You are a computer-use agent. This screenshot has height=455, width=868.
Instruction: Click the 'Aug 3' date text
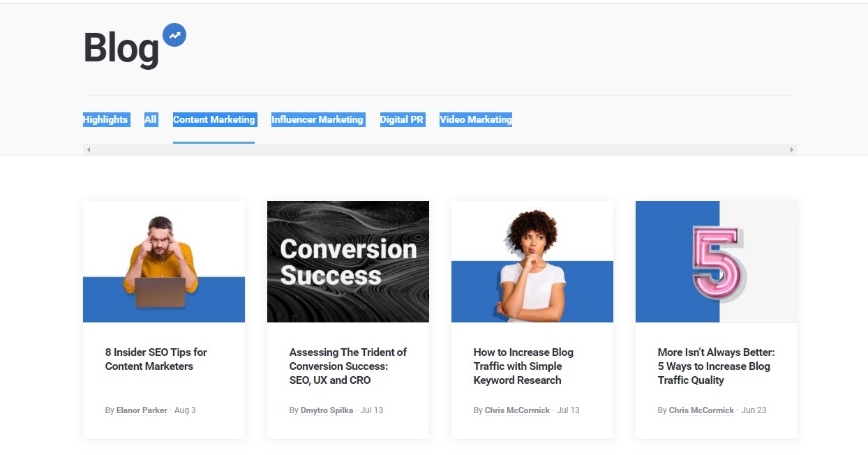pyautogui.click(x=185, y=410)
